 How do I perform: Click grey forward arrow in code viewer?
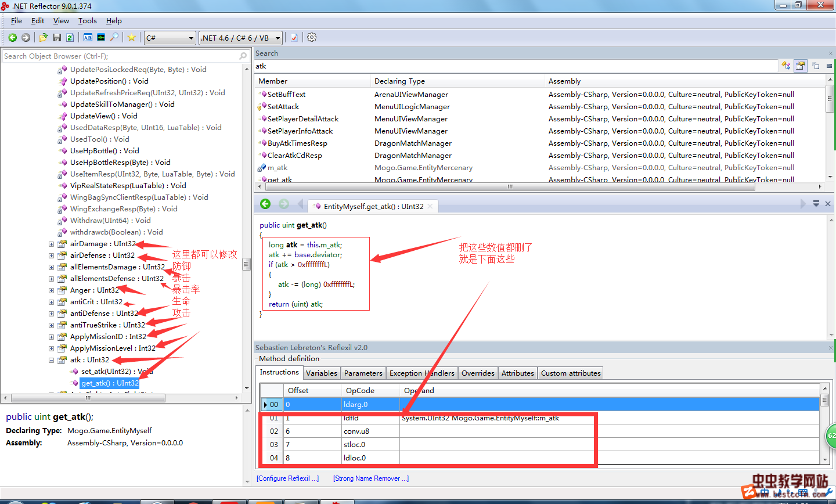[x=284, y=204]
